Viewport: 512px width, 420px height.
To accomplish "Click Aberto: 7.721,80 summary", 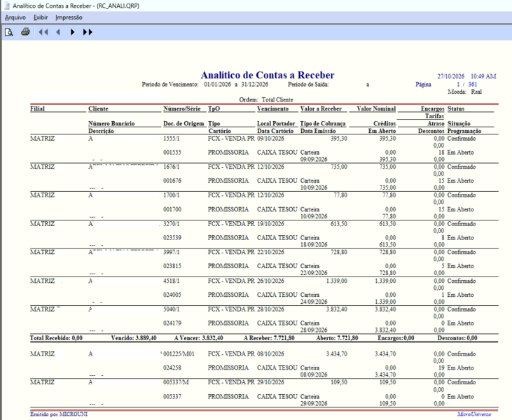I will [x=337, y=338].
